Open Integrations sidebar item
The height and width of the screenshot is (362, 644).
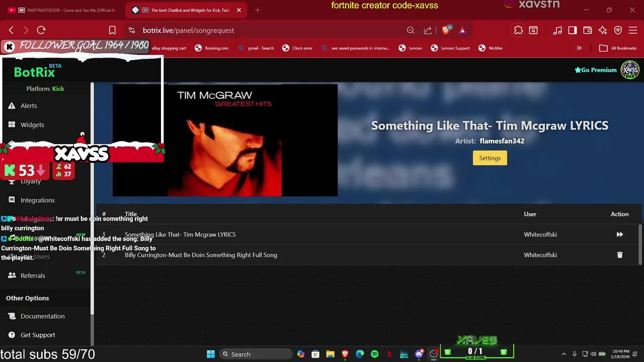pyautogui.click(x=38, y=200)
